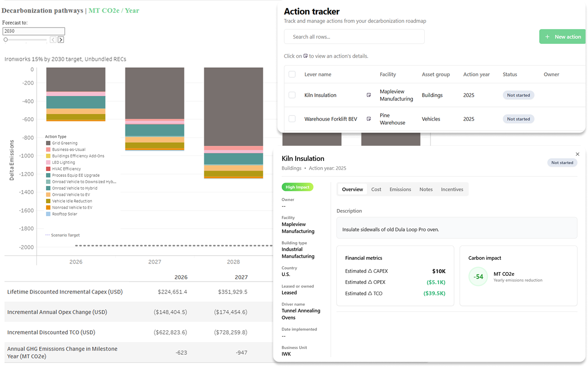
Task: Sort by Owner column header
Action: pos(552,75)
